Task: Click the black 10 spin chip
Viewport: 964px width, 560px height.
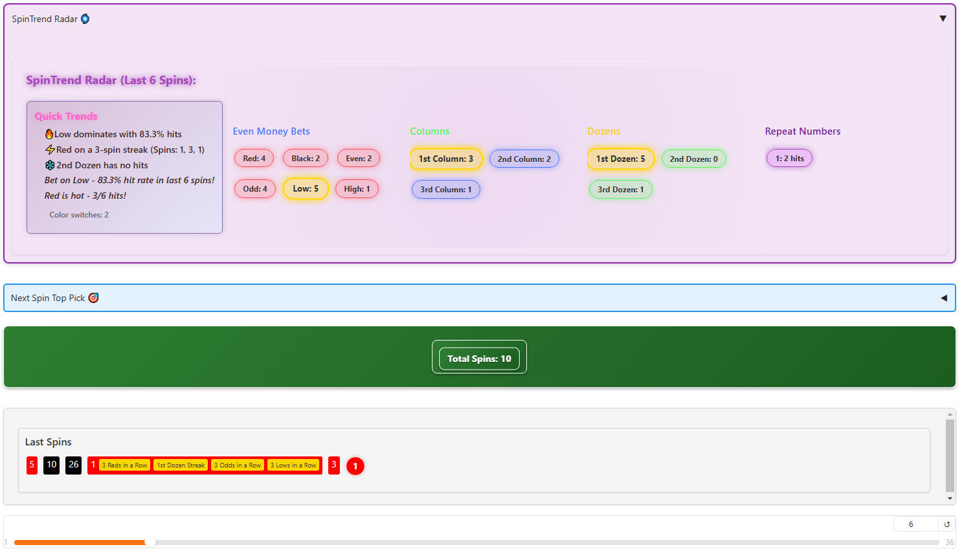Action: click(x=52, y=465)
